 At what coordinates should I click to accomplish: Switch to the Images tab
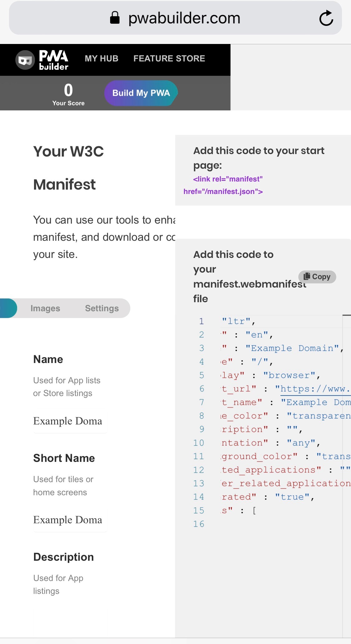(x=45, y=308)
